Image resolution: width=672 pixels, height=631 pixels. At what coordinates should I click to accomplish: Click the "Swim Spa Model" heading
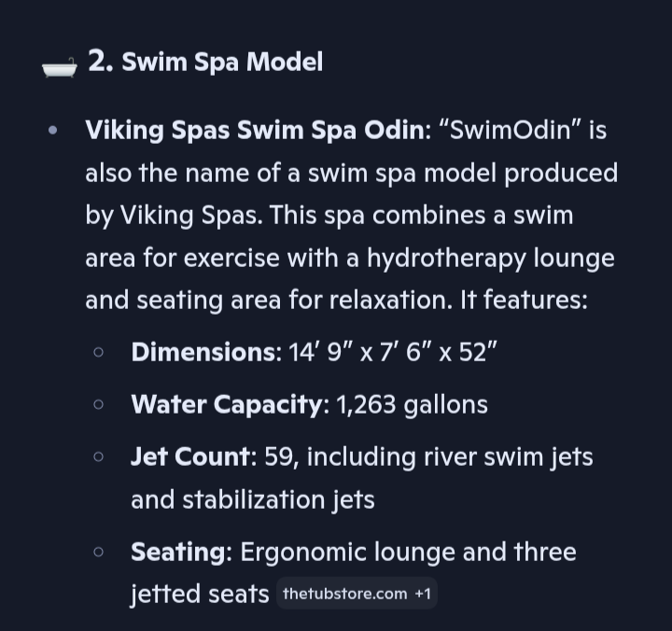pyautogui.click(x=222, y=63)
